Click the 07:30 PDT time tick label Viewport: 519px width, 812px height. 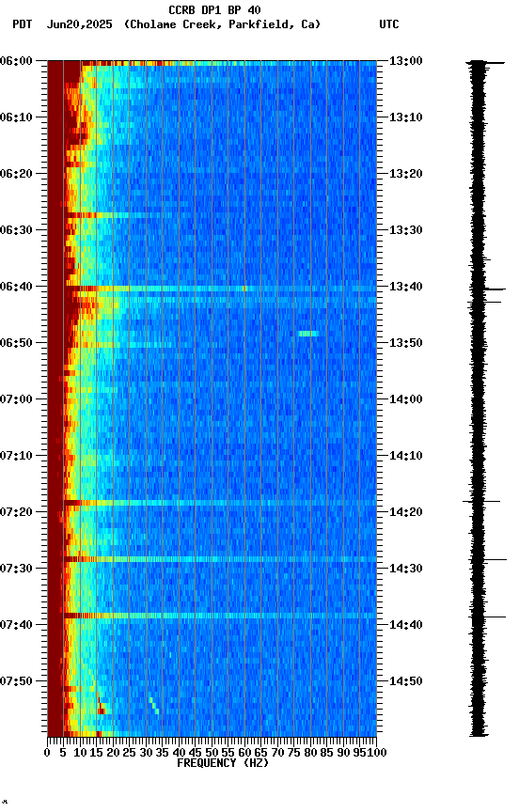pyautogui.click(x=16, y=570)
